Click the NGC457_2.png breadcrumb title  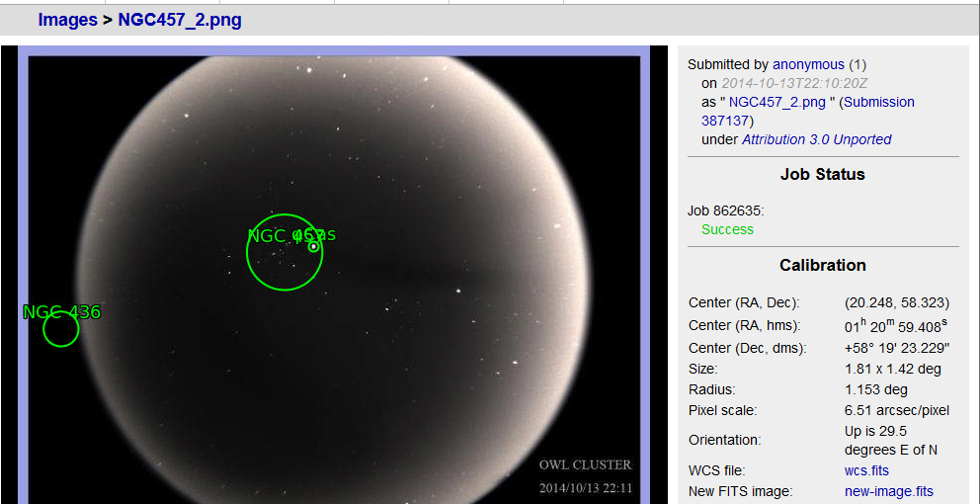click(x=180, y=20)
